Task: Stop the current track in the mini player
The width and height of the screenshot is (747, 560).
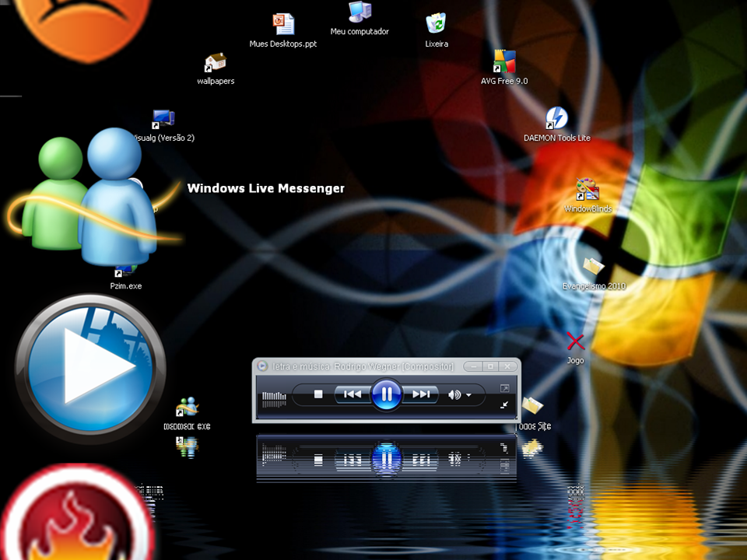Action: tap(318, 394)
